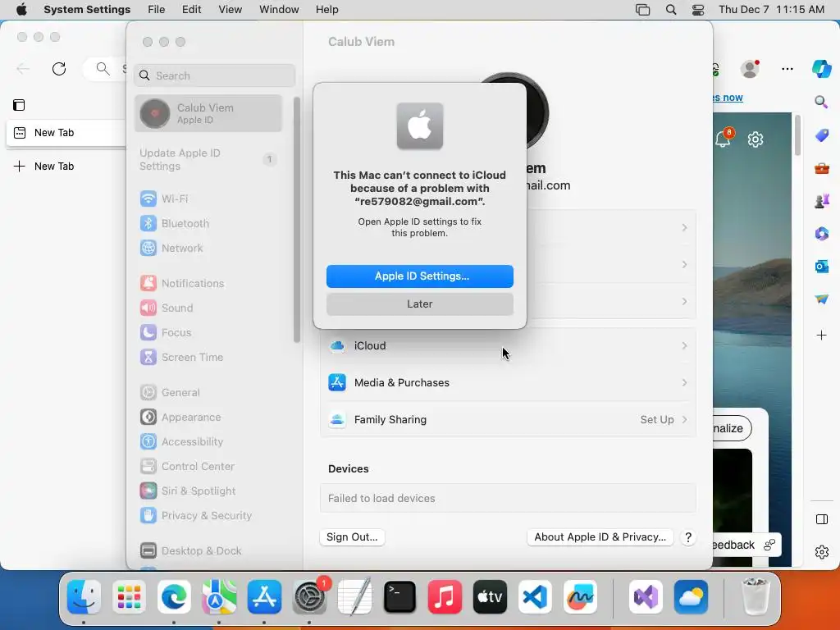The image size is (840, 630).
Task: Launch Terminal from the Dock
Action: [399, 596]
